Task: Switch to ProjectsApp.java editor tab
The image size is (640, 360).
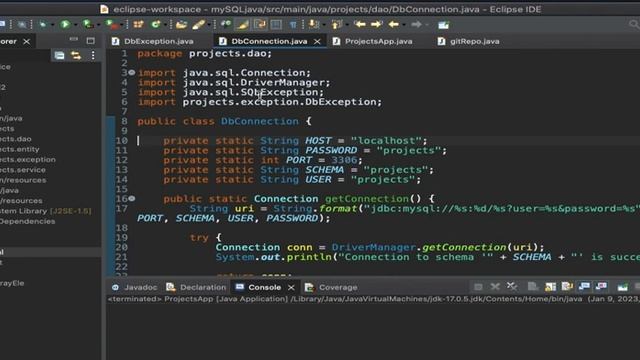Action: click(378, 41)
